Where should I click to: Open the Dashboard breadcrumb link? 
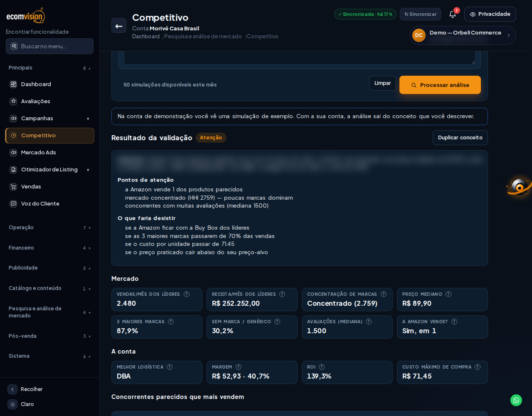146,37
